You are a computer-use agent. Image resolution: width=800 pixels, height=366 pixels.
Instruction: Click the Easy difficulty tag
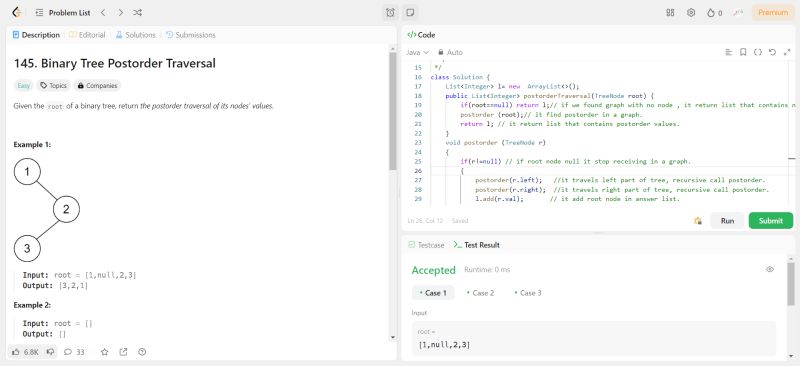pyautogui.click(x=23, y=86)
